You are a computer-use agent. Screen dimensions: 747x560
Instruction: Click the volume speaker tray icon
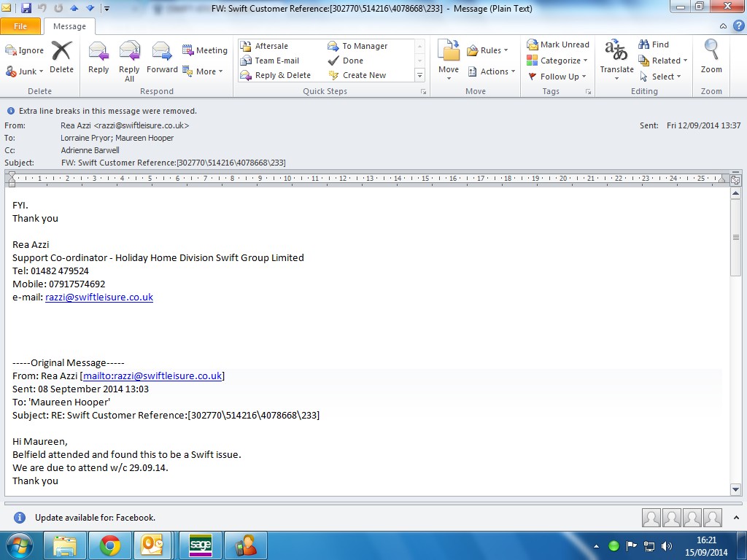[667, 546]
